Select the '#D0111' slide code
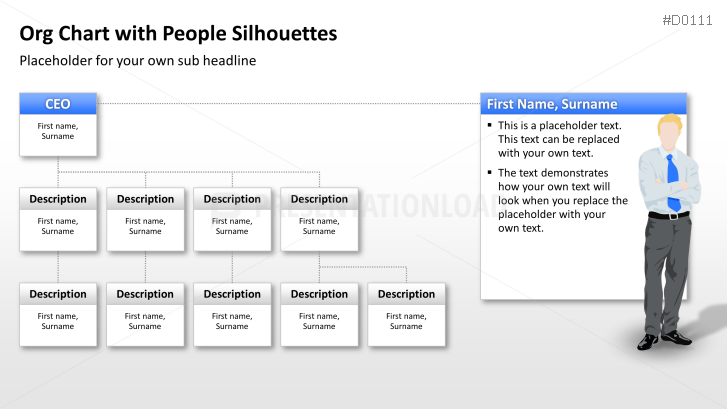Viewport: 727px width, 409px height. (687, 20)
